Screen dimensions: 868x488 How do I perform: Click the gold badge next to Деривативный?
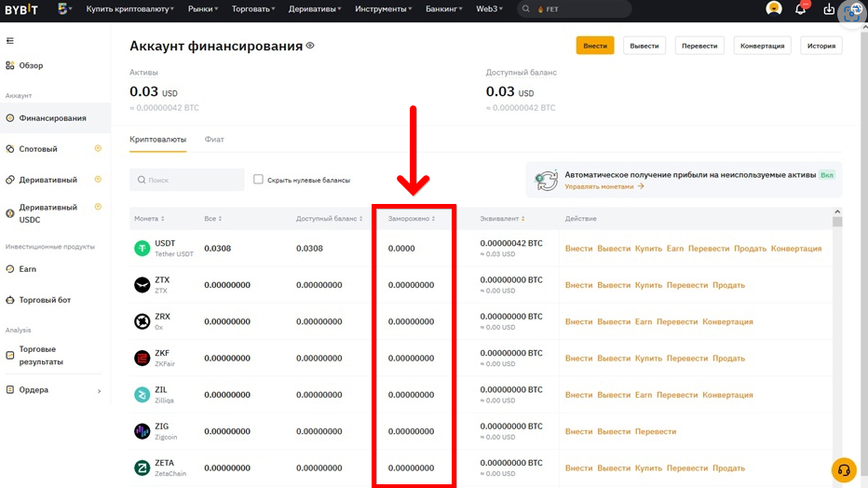[98, 179]
